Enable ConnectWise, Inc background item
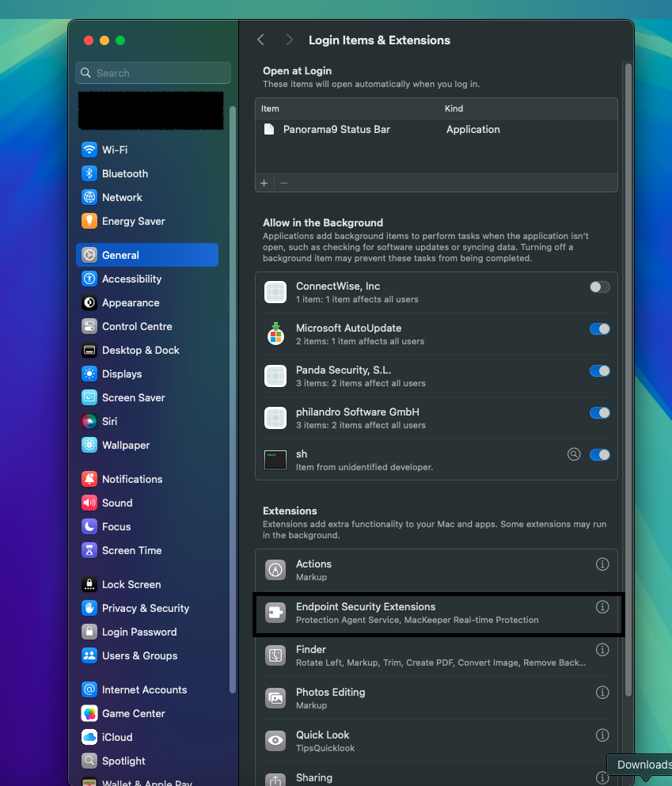This screenshot has height=786, width=672. point(599,287)
